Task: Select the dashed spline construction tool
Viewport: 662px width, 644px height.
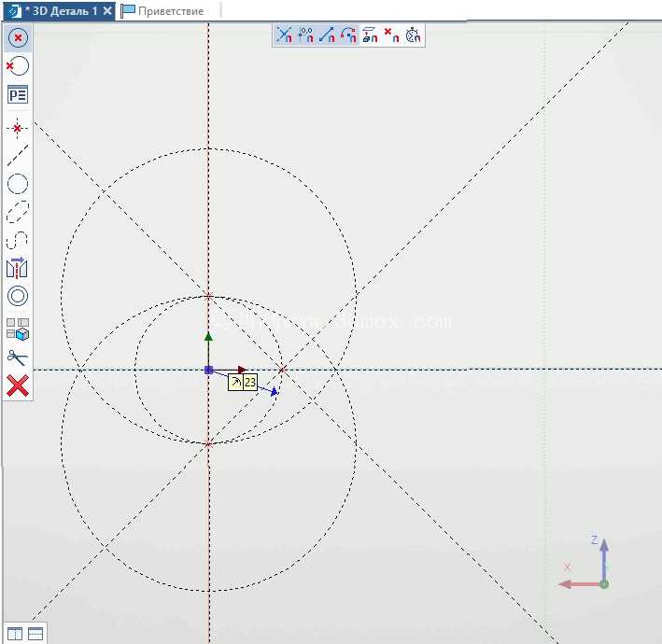Action: click(18, 240)
